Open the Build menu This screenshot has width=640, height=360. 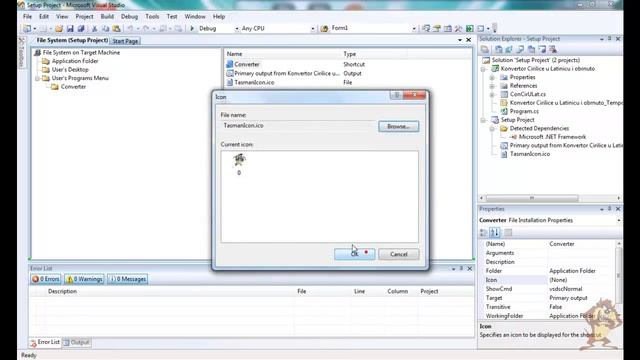(x=107, y=17)
